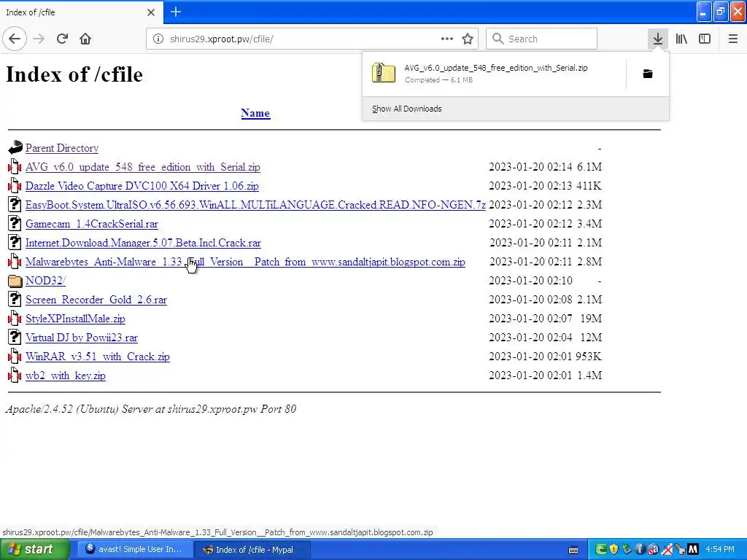Click the Parent Directory back-arrow icon
The image size is (747, 560).
pyautogui.click(x=15, y=147)
